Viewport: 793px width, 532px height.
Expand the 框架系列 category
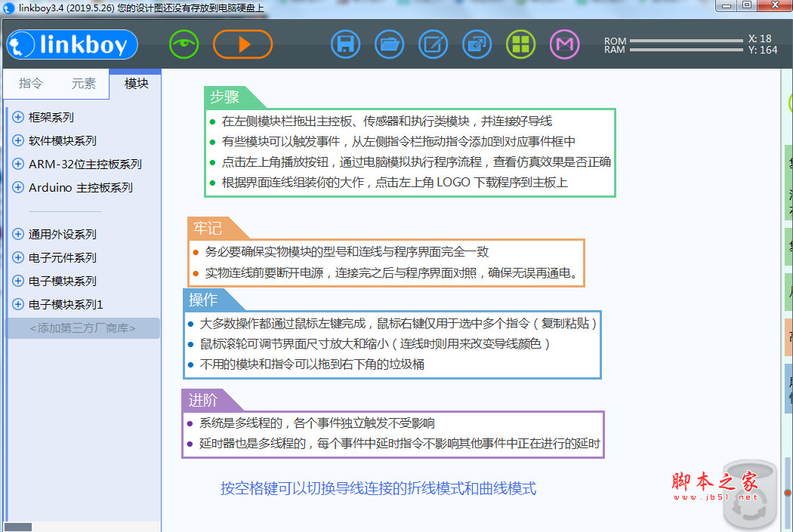point(18,117)
